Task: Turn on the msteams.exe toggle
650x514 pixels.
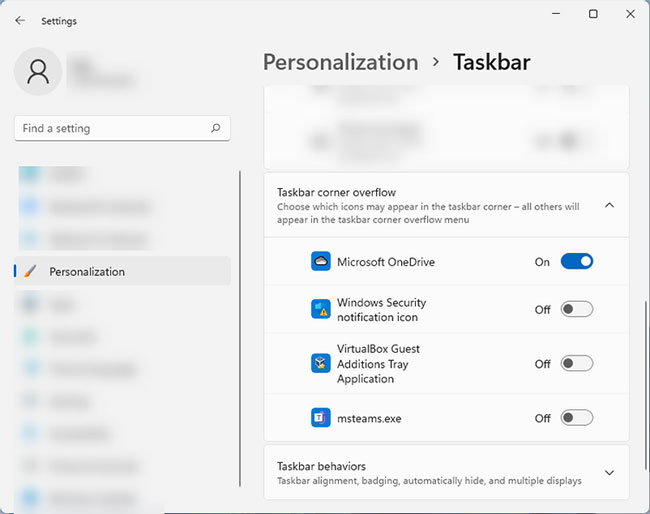Action: pos(577,418)
